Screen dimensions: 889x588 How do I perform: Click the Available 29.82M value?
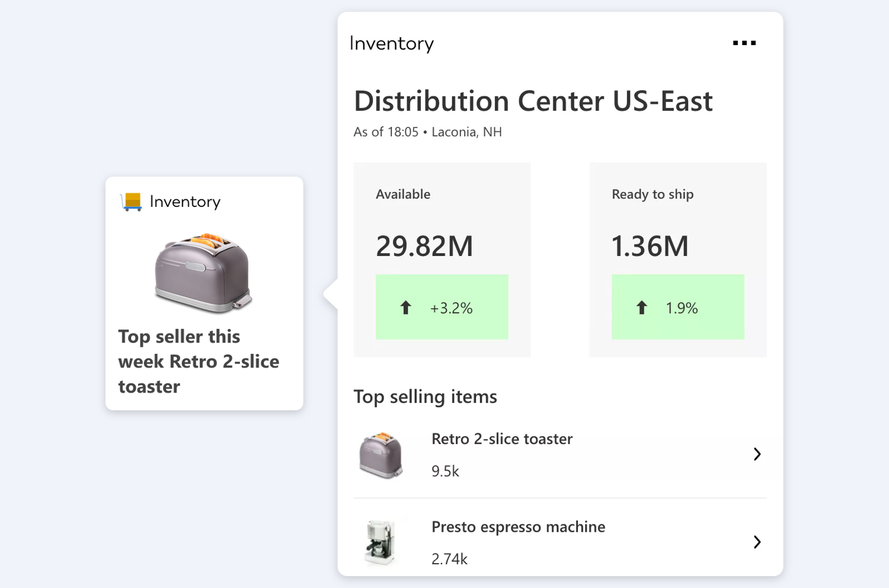click(x=424, y=246)
